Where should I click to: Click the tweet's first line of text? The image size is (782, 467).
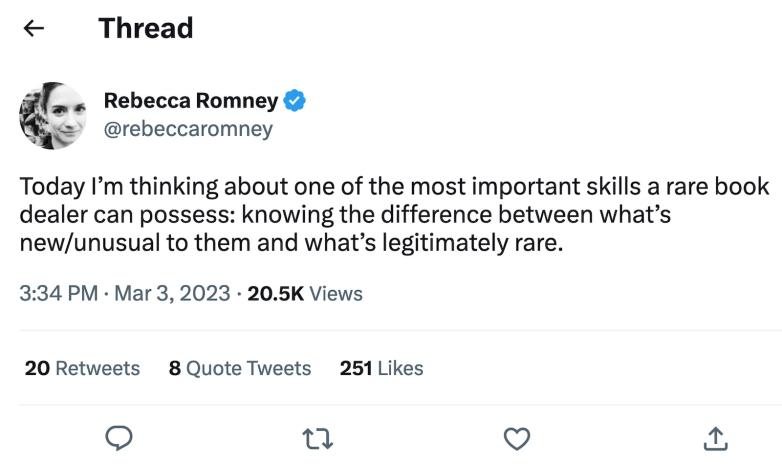[394, 187]
